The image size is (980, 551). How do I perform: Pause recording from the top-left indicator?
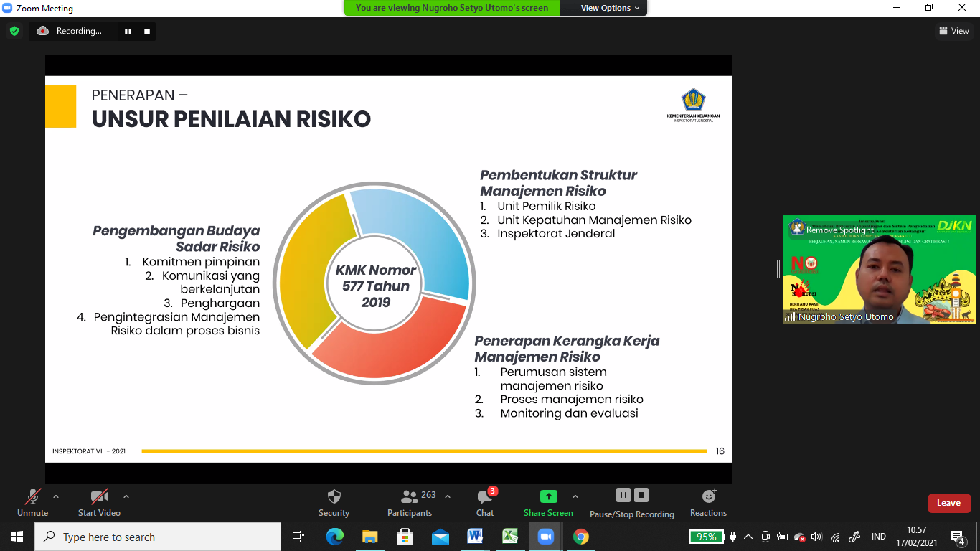click(128, 31)
